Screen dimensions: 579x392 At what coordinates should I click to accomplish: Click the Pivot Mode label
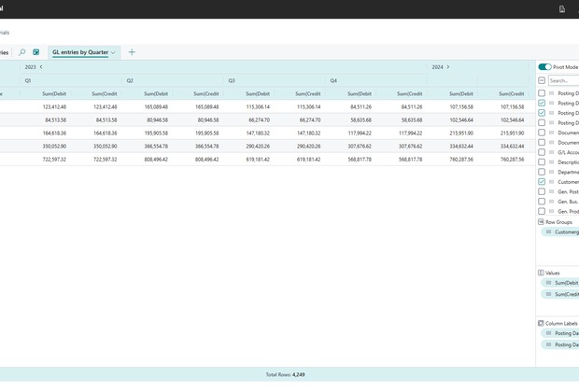pyautogui.click(x=565, y=67)
